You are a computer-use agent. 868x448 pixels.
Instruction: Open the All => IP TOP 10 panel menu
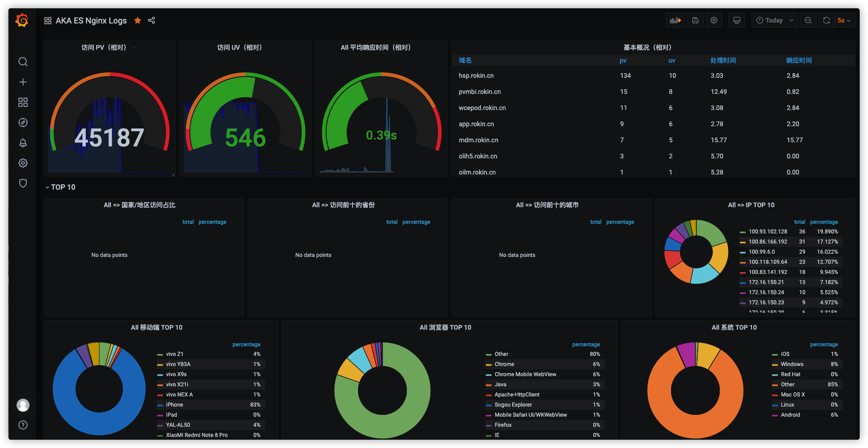pyautogui.click(x=751, y=205)
